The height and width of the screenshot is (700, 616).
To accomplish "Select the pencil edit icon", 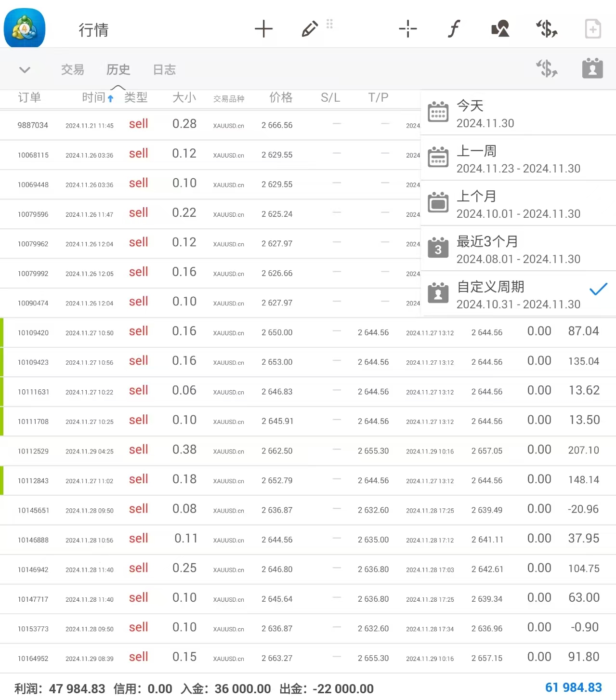I will coord(310,29).
